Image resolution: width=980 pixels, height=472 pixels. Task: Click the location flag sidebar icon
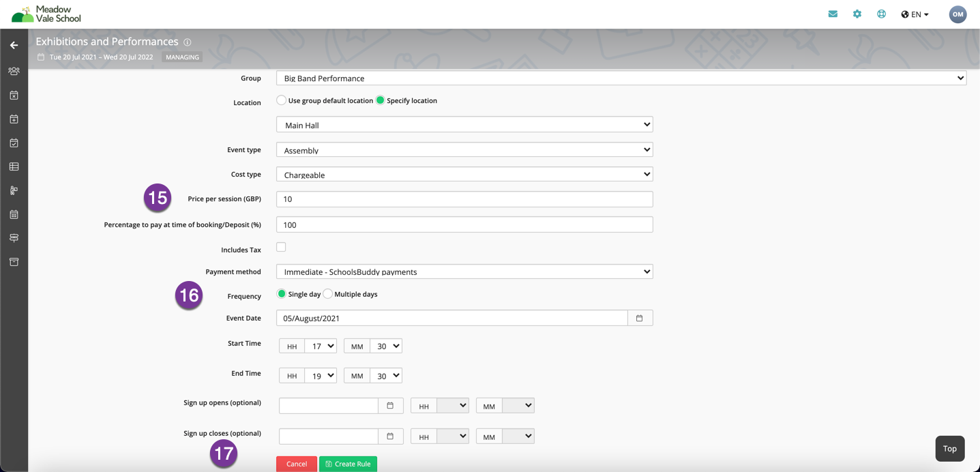(14, 190)
